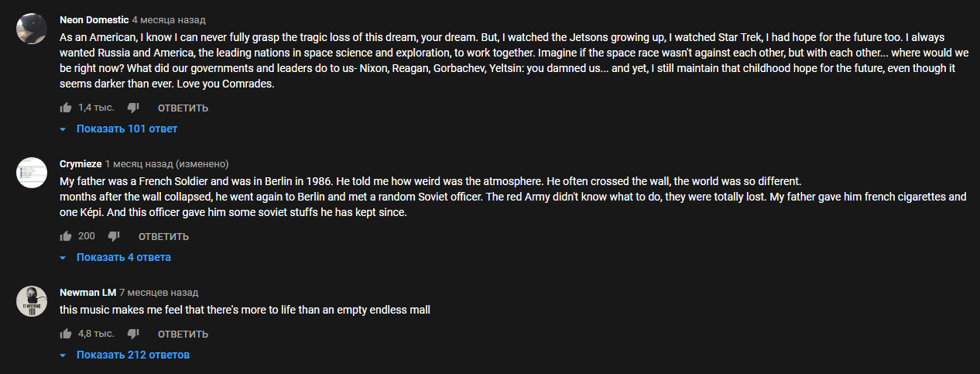This screenshot has height=374, width=980.
Task: Reply to Neon Domestic's comment
Action: [x=183, y=108]
